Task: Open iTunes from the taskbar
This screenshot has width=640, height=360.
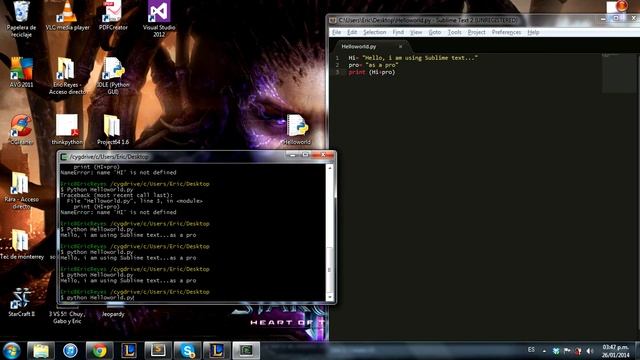Action: [70, 351]
